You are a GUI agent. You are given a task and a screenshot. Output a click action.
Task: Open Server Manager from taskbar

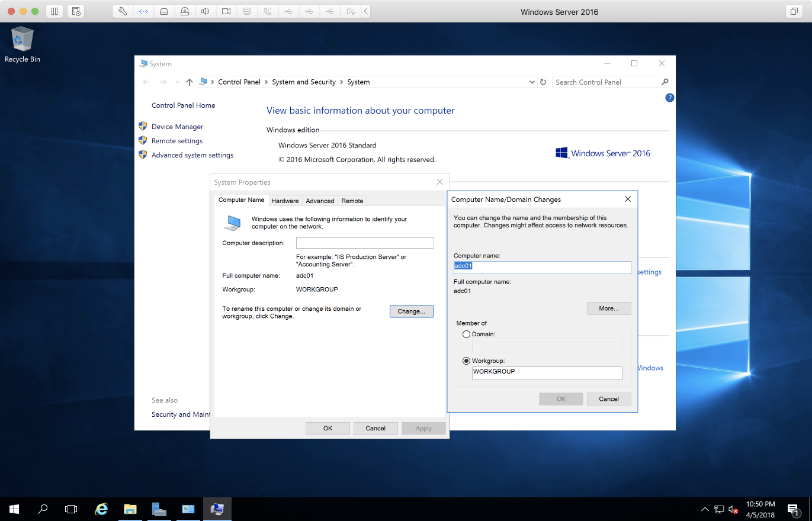click(159, 509)
